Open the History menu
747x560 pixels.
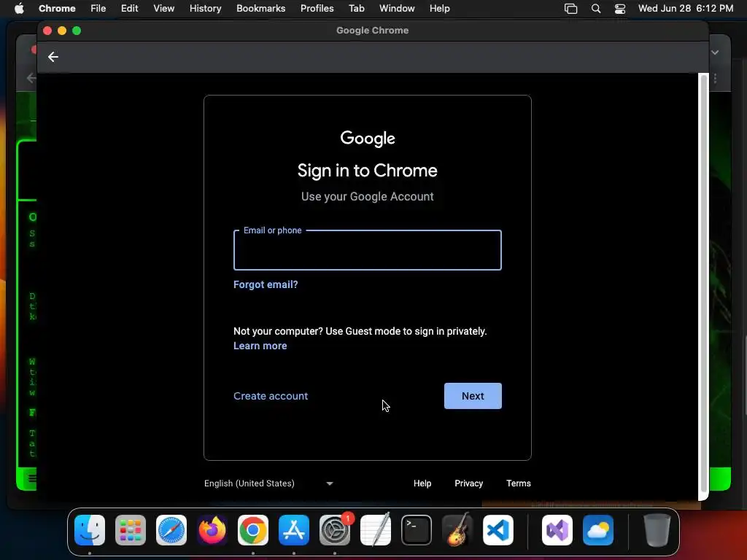[x=205, y=8]
